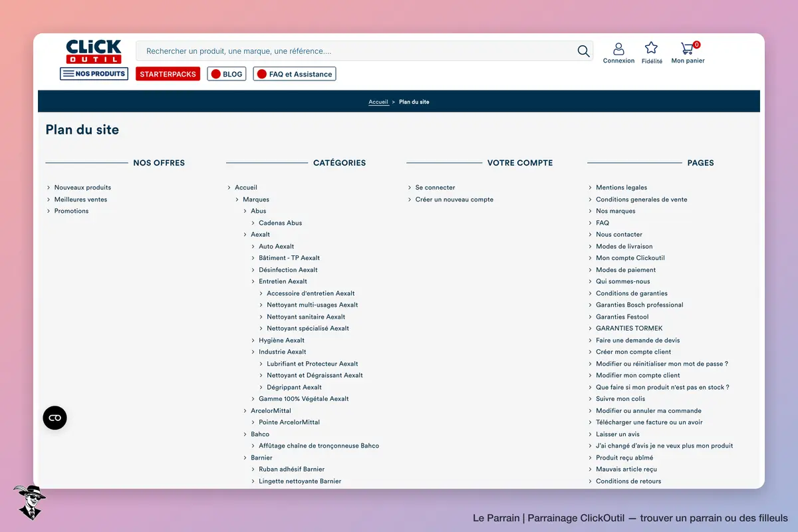Open Ruban adhésif Barnier category
798x532 pixels.
292,469
